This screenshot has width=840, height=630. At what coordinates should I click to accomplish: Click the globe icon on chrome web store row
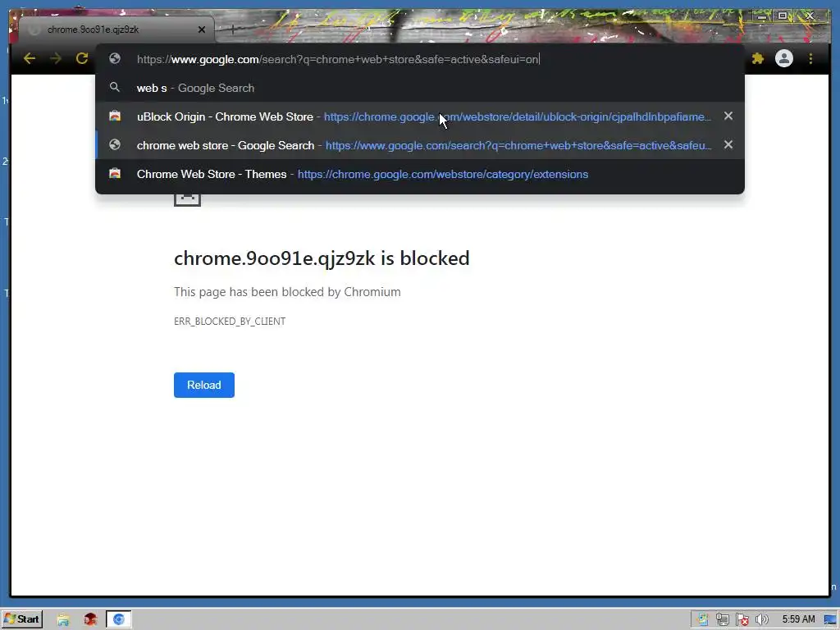115,144
